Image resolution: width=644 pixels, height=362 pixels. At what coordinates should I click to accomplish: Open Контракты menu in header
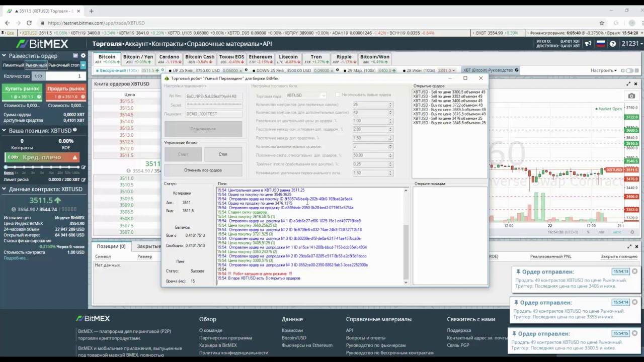pyautogui.click(x=168, y=44)
